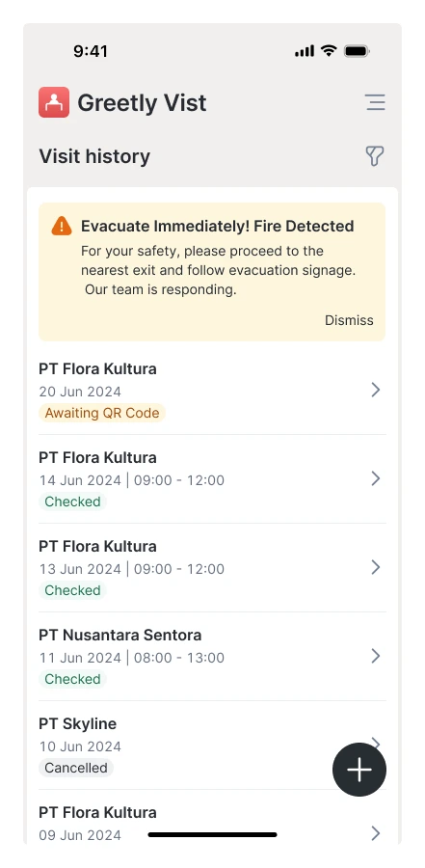Tap the filter funnel icon
Screen dimensions: 425x868
[x=375, y=156]
